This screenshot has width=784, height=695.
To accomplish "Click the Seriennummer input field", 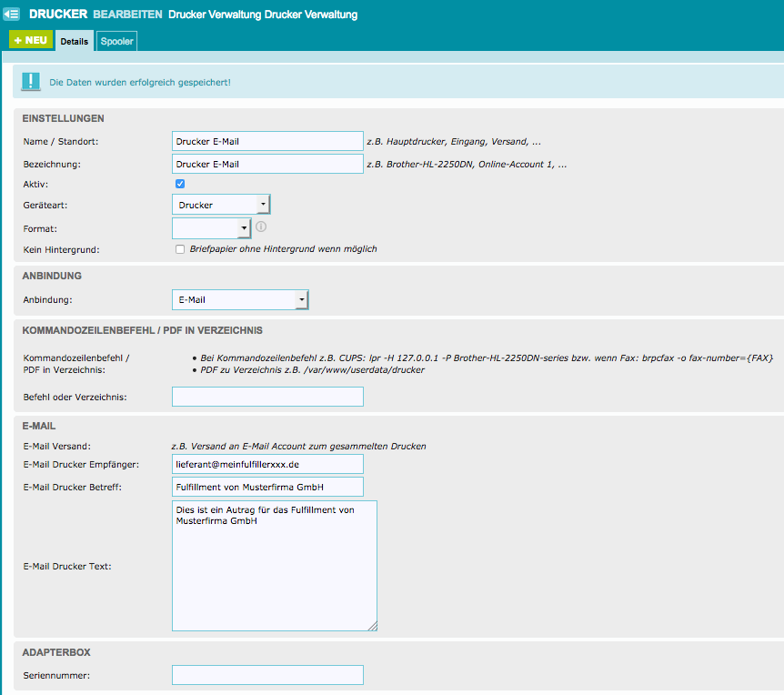I will [267, 675].
